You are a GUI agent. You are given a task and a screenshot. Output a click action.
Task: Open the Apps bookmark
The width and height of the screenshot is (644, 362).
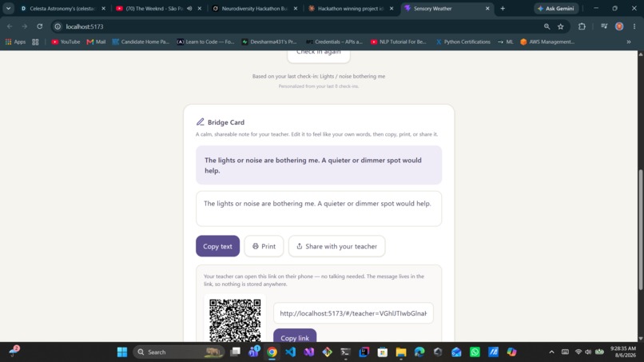pos(16,42)
